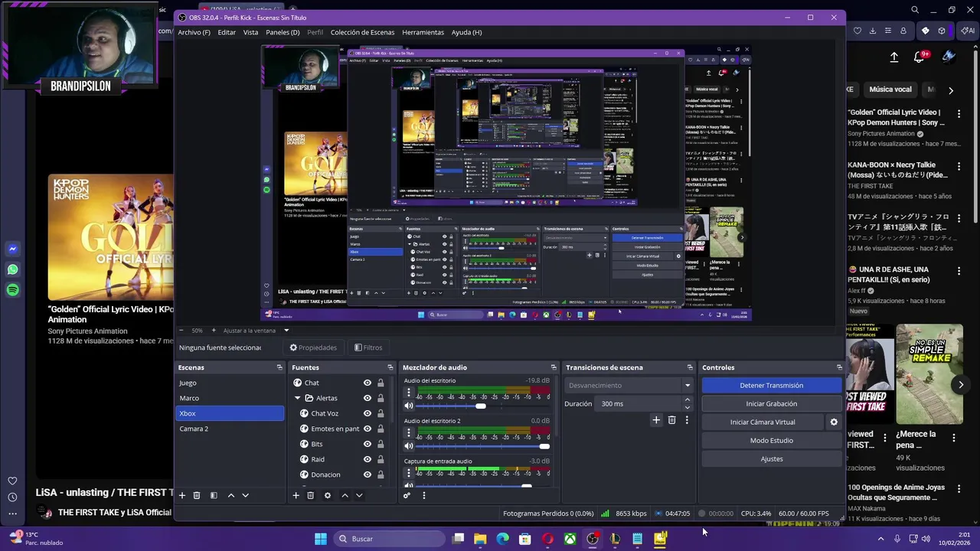Open Audio del escritorio 2 three-dot options

(409, 433)
